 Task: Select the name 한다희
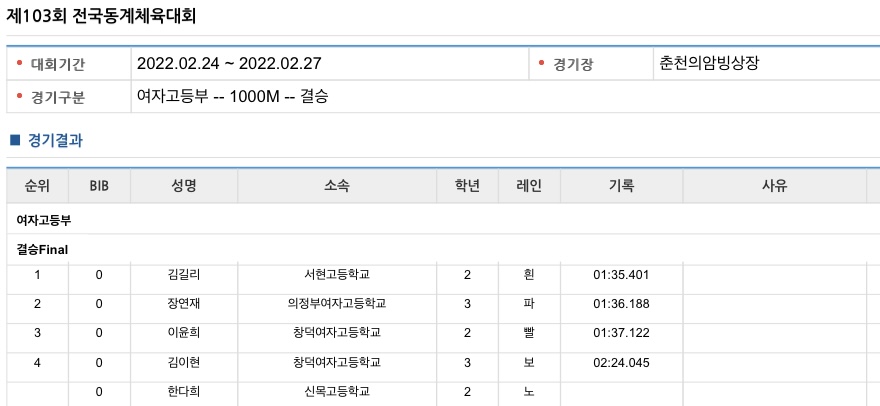coord(184,391)
